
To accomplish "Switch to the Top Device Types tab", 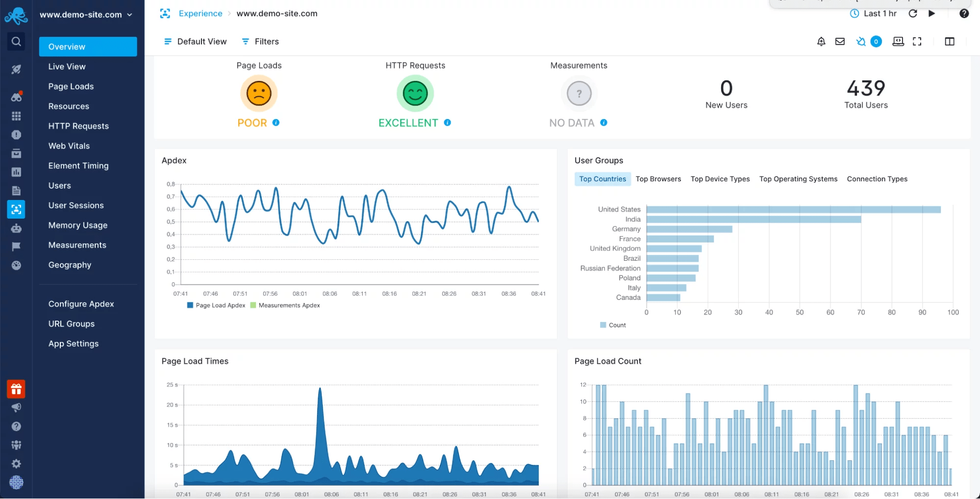I will coord(720,179).
